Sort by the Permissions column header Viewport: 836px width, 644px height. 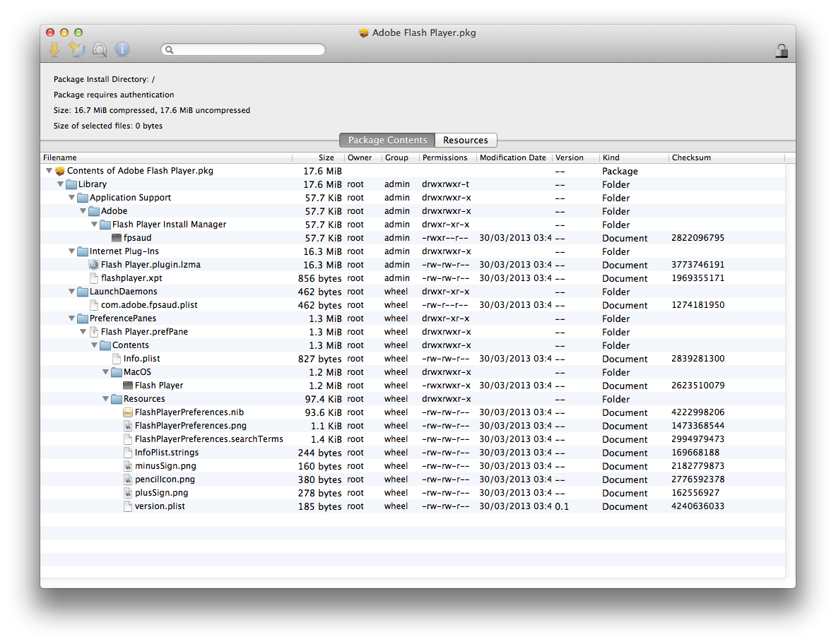tap(447, 157)
